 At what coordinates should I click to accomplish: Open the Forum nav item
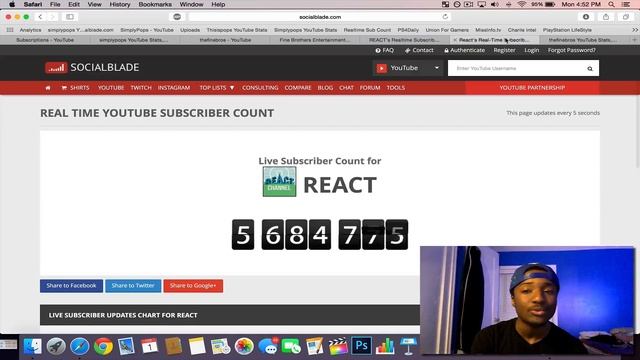click(x=370, y=88)
